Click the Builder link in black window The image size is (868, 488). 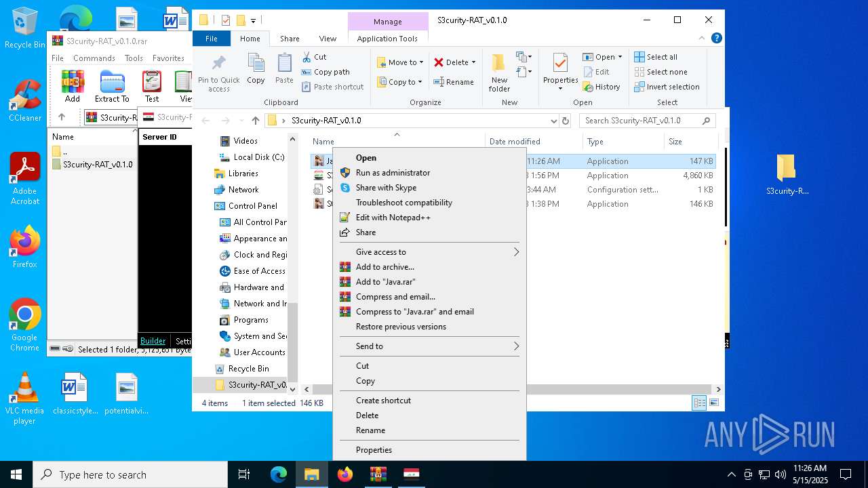point(153,341)
